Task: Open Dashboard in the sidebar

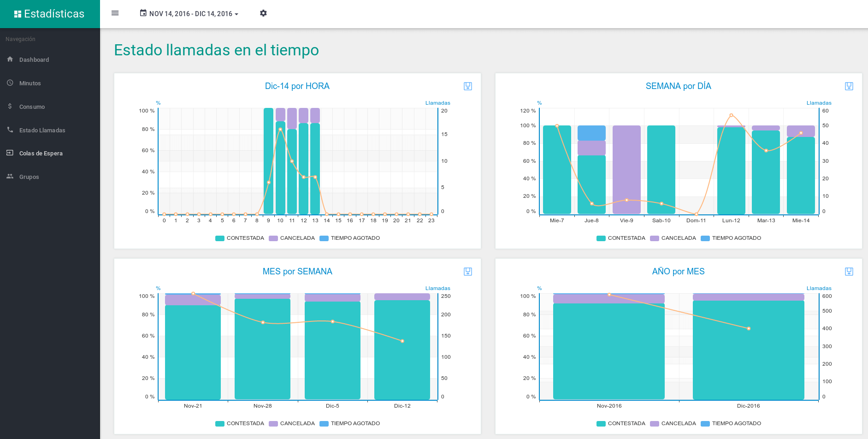Action: (x=50, y=59)
